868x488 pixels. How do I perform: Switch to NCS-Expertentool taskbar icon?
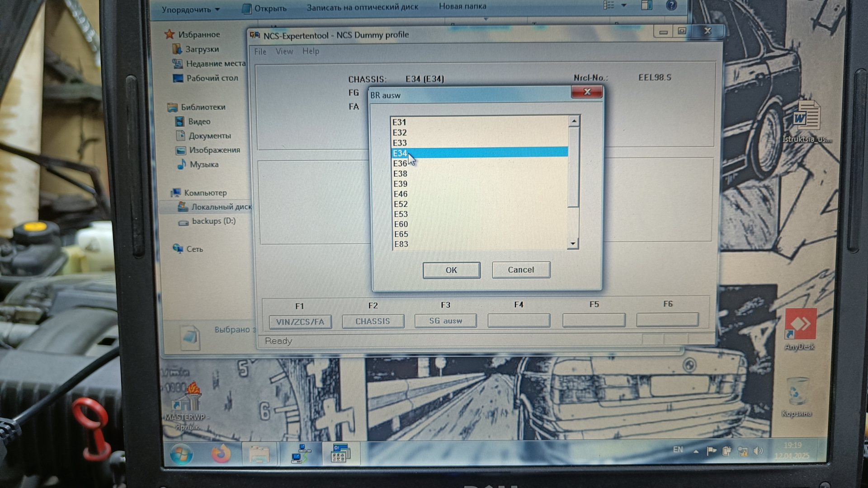340,453
